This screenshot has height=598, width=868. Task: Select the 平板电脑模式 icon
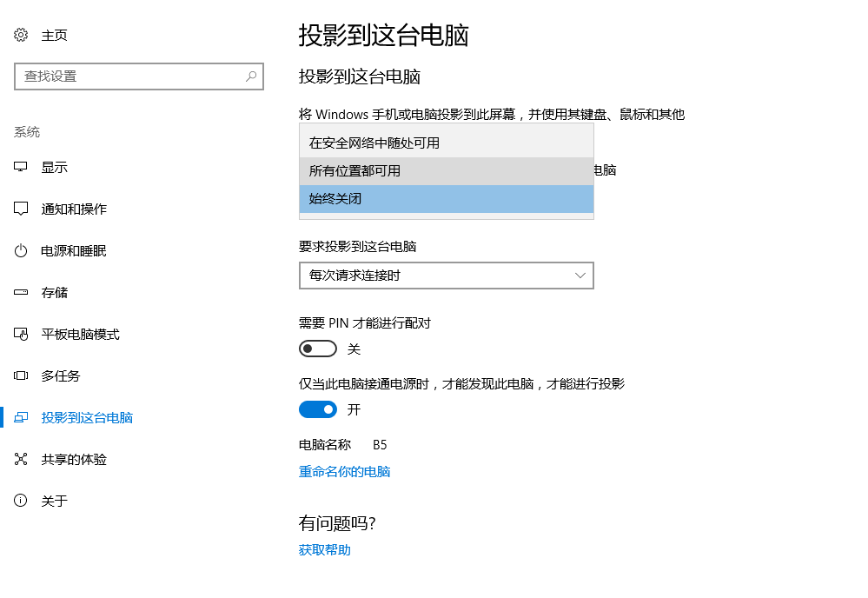(x=20, y=334)
